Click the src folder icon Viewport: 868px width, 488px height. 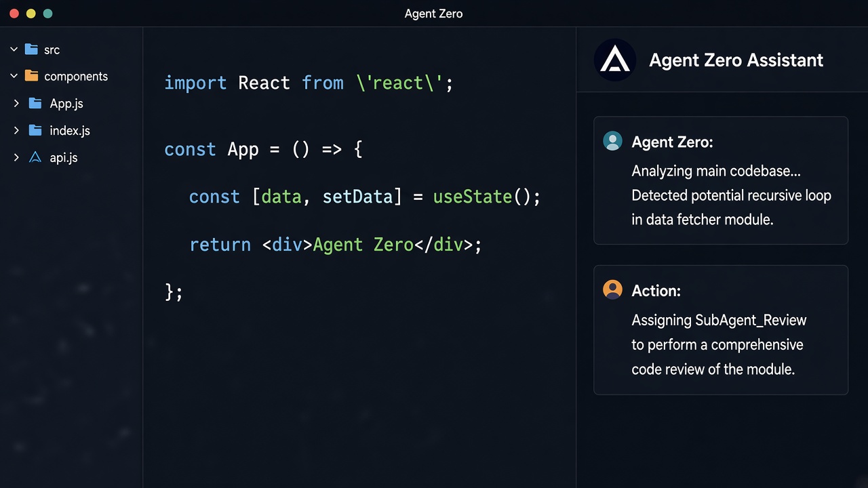tap(31, 49)
